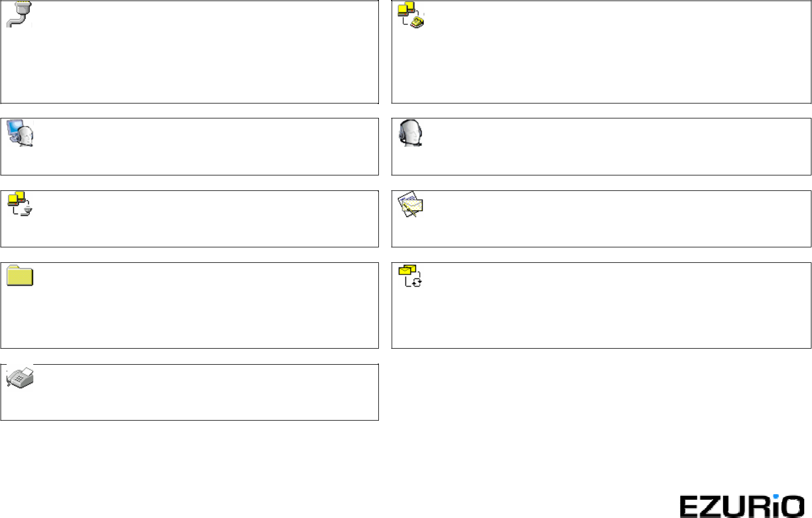Click inside the panel containing the serial cable icon

(x=190, y=52)
